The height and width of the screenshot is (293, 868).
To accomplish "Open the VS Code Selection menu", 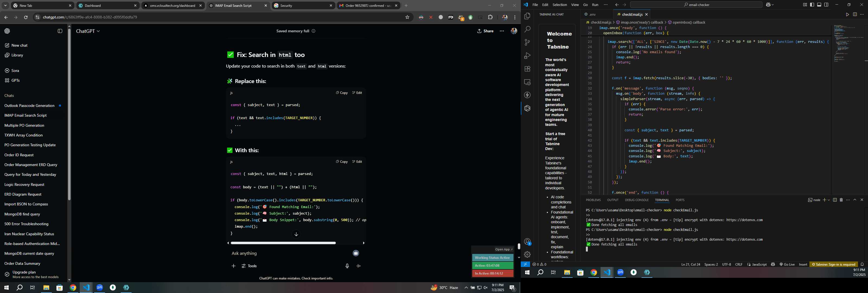I will (x=560, y=5).
